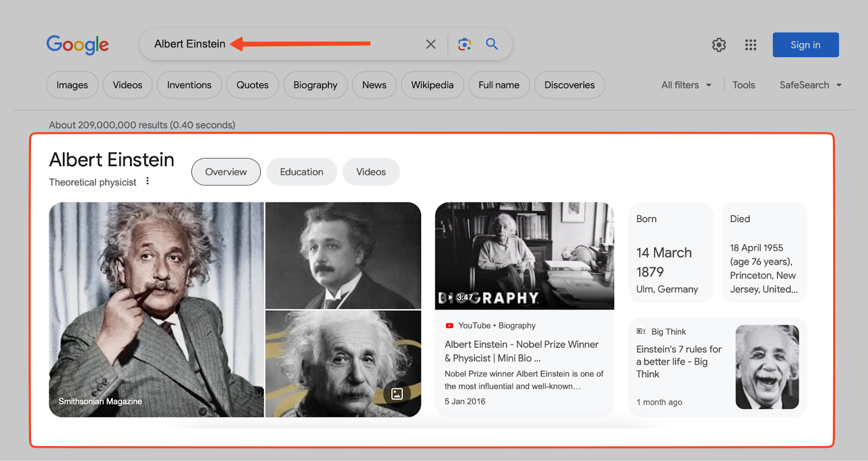The height and width of the screenshot is (461, 868).
Task: Click the Ulm, Germany birthplace text
Action: (667, 289)
